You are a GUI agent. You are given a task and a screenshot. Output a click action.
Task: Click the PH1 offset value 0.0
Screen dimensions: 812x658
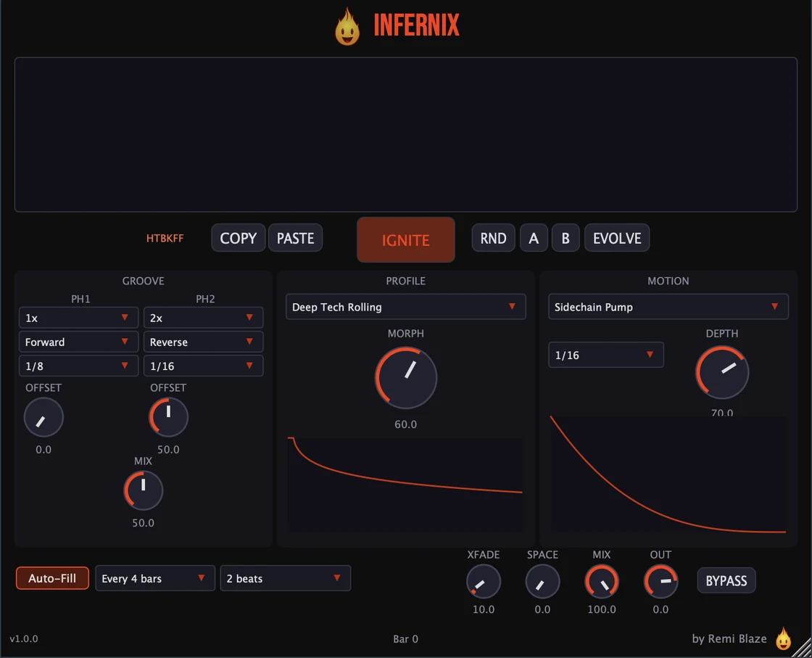tap(43, 450)
